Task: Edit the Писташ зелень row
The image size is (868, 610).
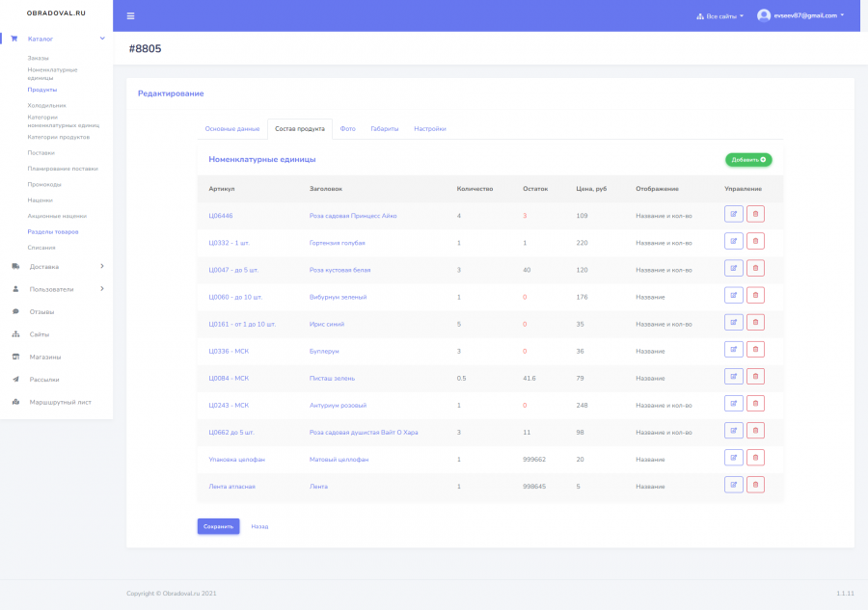Action: [x=734, y=377]
